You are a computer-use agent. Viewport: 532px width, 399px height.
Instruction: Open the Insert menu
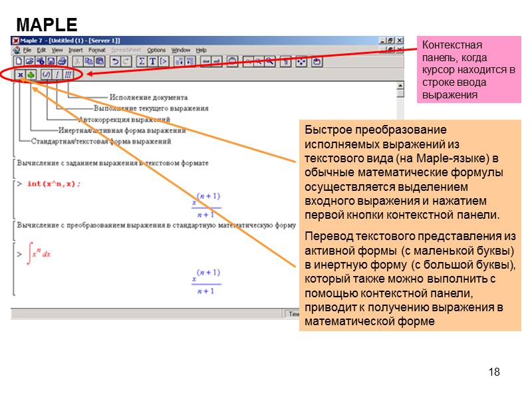(x=75, y=51)
